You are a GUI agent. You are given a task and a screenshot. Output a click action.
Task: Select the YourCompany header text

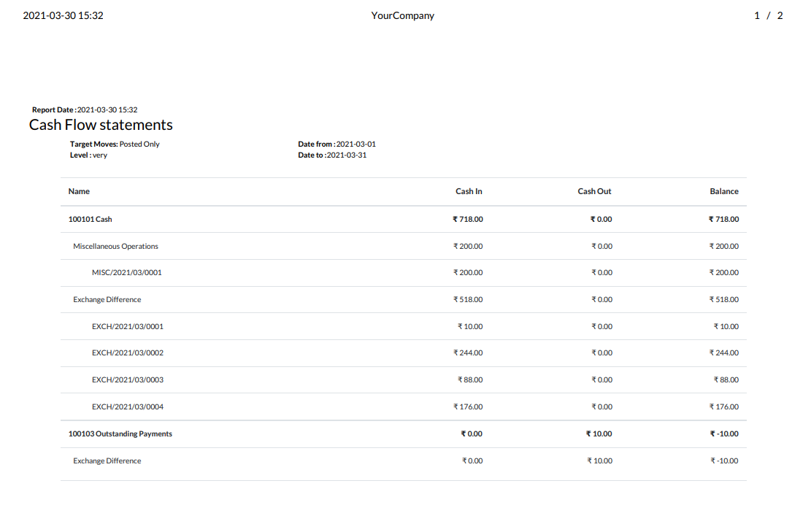(x=402, y=15)
